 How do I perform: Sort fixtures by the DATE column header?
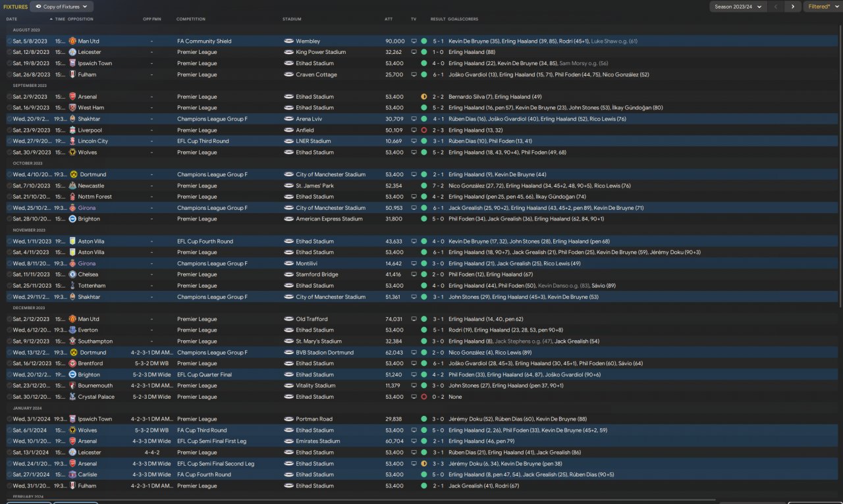coord(12,19)
